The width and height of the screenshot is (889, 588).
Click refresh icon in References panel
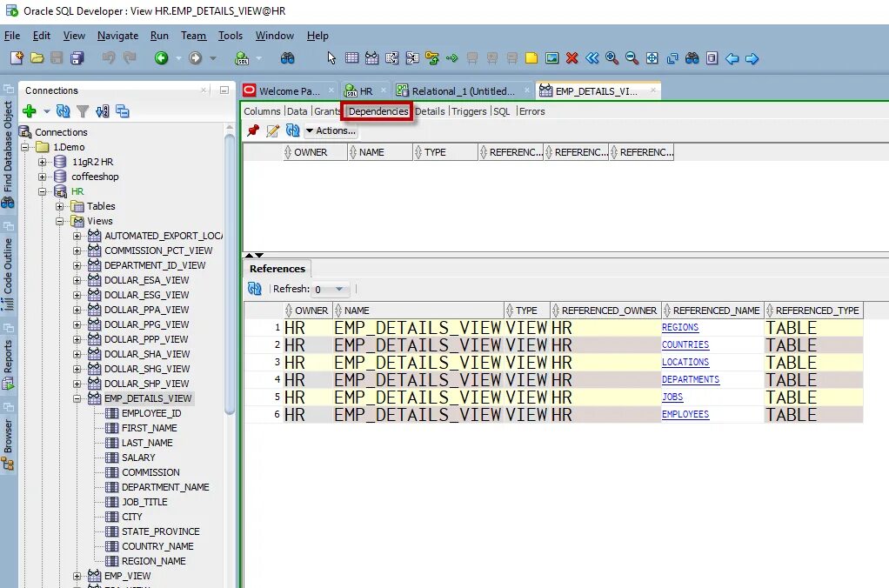[x=255, y=289]
